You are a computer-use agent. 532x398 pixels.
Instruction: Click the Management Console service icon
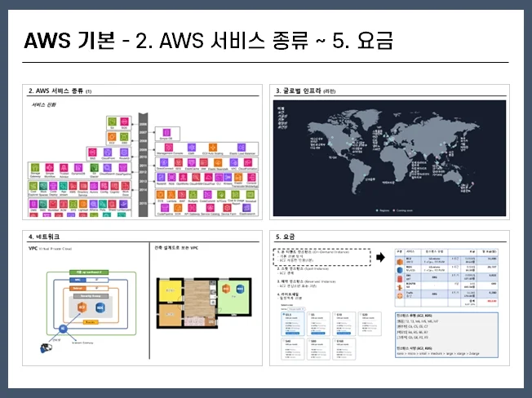coord(169,148)
